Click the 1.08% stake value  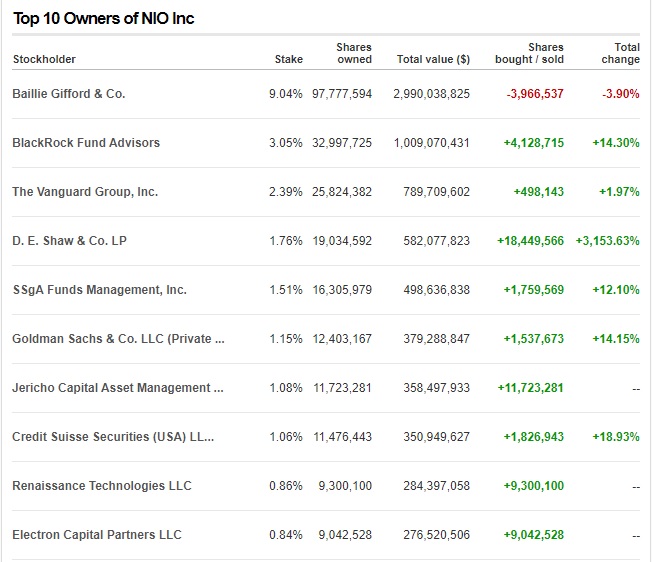[x=286, y=388]
